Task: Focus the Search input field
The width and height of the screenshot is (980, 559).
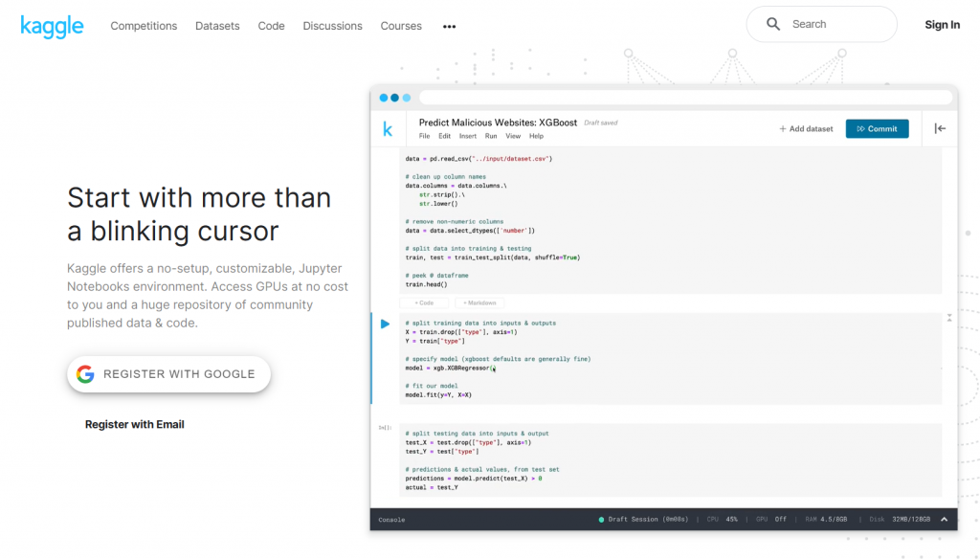Action: point(821,24)
